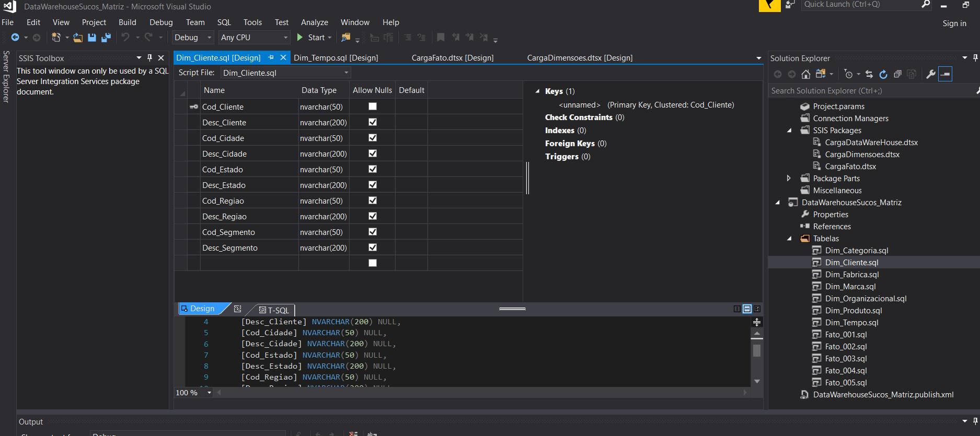Click the Open File folder icon
Image resolution: width=980 pixels, height=436 pixels.
[78, 38]
